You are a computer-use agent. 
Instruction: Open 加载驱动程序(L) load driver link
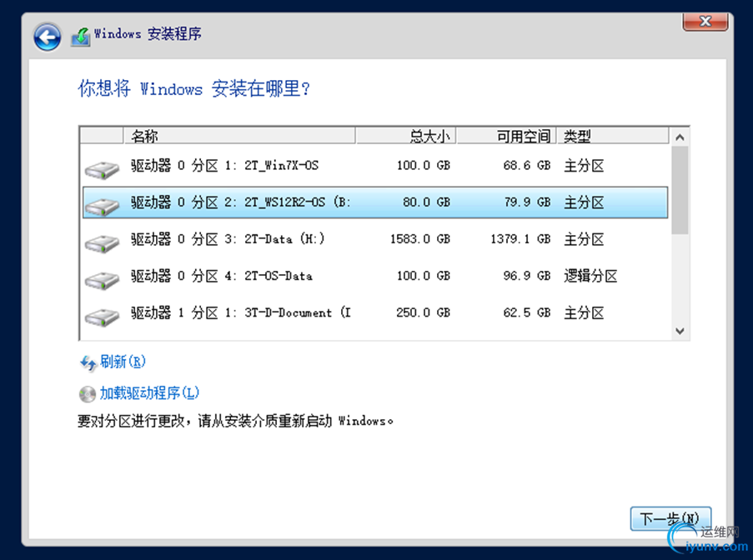(x=149, y=393)
